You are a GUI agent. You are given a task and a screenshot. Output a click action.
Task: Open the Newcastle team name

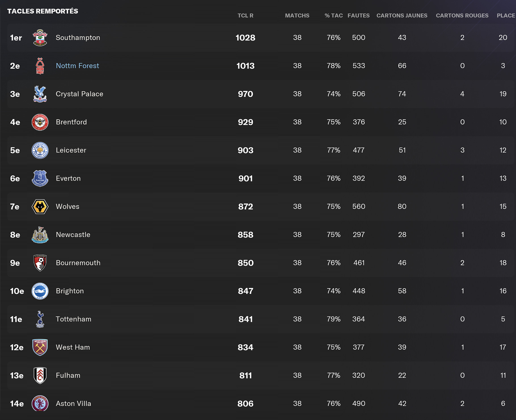[73, 235]
